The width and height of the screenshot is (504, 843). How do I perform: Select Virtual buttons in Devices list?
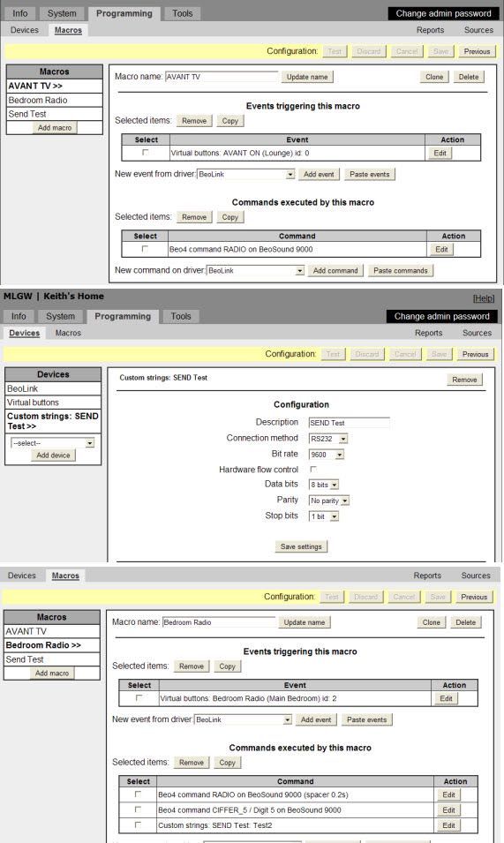[53, 403]
